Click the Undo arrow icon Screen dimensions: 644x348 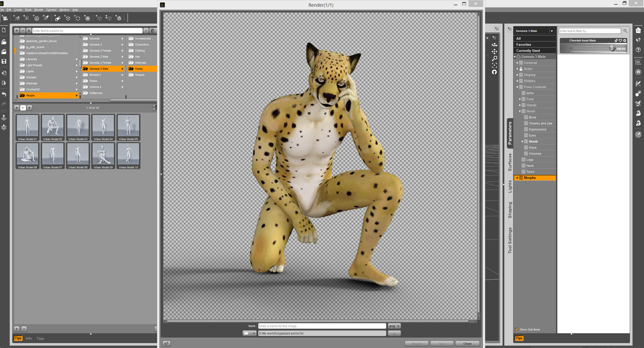tap(4, 94)
